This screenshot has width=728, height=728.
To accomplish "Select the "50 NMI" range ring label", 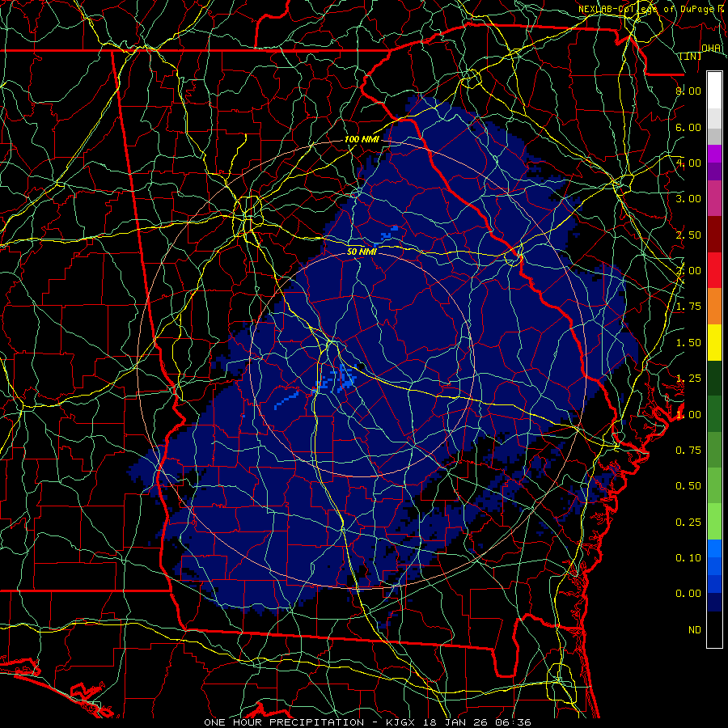I will [362, 252].
